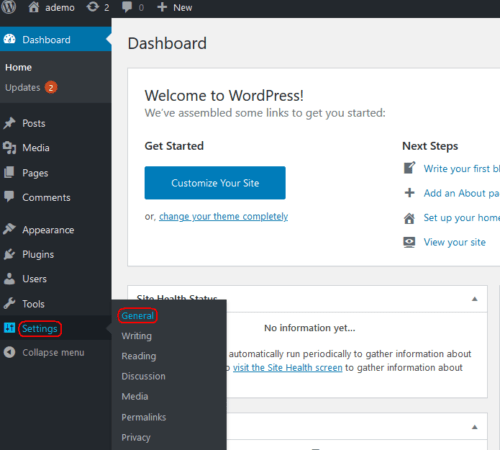Click the Comments speech bubble sidebar icon
Screen dimensions: 500x450
click(9, 197)
